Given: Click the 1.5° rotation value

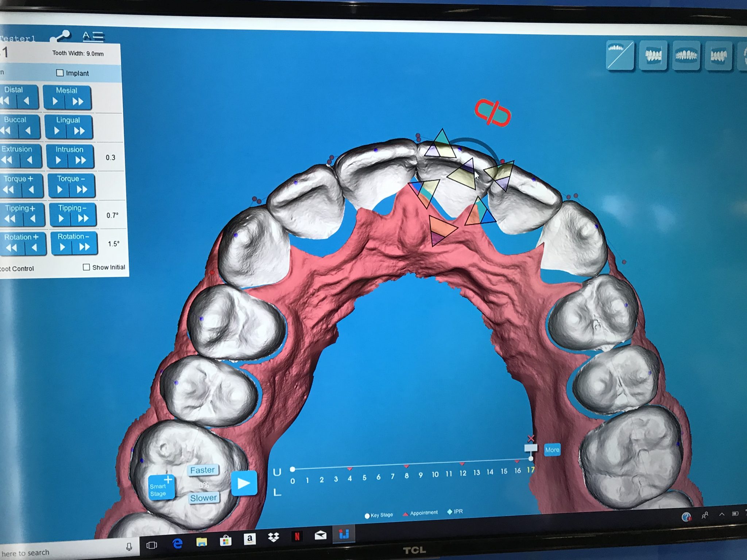Looking at the screenshot, I should [113, 244].
